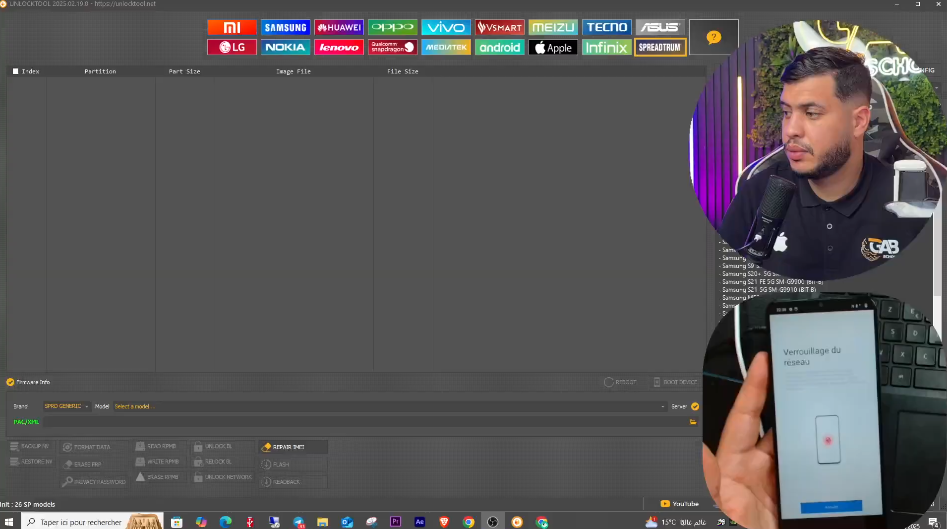The height and width of the screenshot is (529, 947).
Task: Select the Lenovo brand logo
Action: point(339,47)
